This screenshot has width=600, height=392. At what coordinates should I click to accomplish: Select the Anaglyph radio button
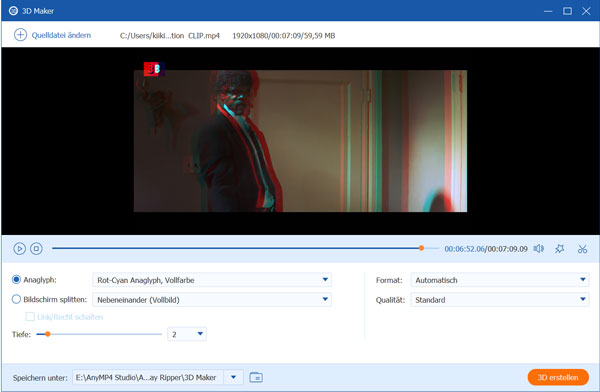(x=16, y=279)
